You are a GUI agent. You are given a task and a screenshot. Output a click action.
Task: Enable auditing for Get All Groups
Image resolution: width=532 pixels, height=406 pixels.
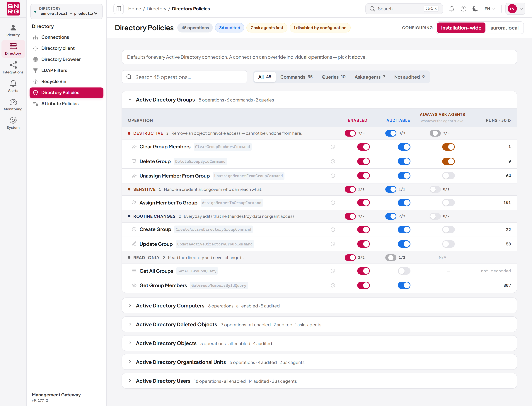click(404, 271)
